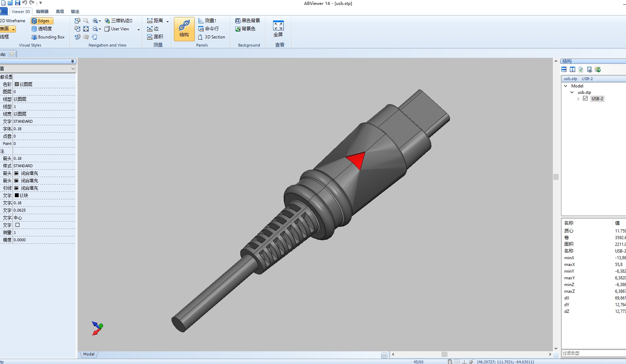Choose the User View button

pyautogui.click(x=117, y=29)
